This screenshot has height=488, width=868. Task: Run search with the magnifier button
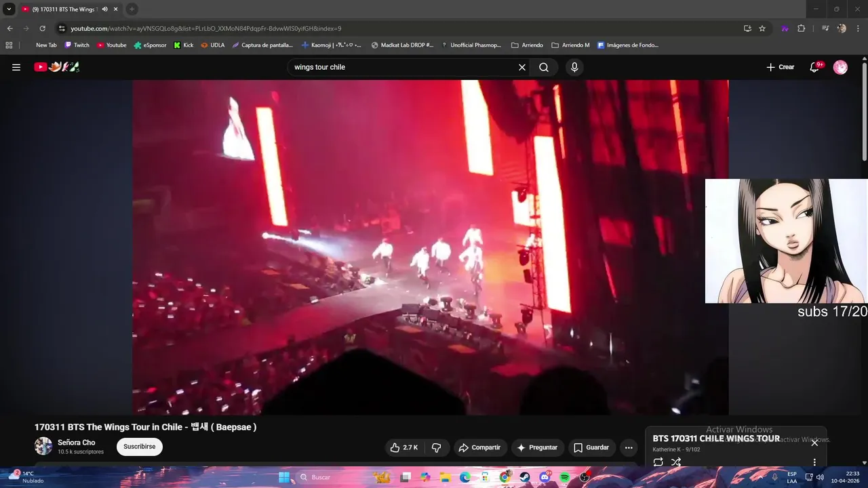[x=544, y=67]
